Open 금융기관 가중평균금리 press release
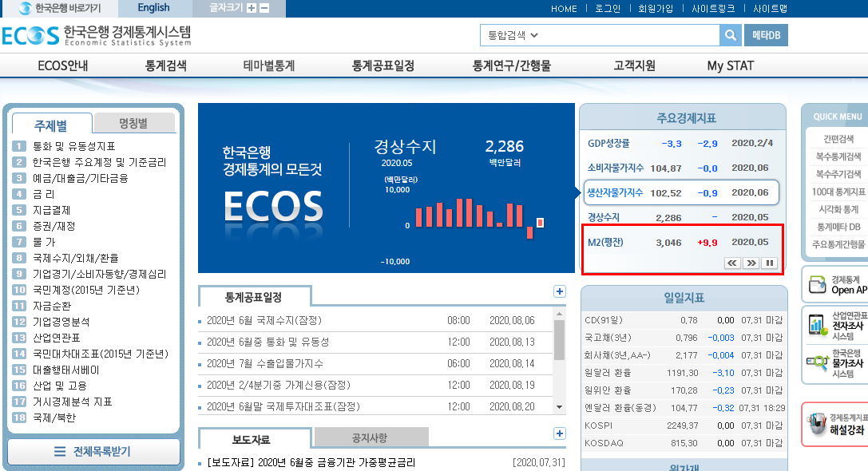 311,462
